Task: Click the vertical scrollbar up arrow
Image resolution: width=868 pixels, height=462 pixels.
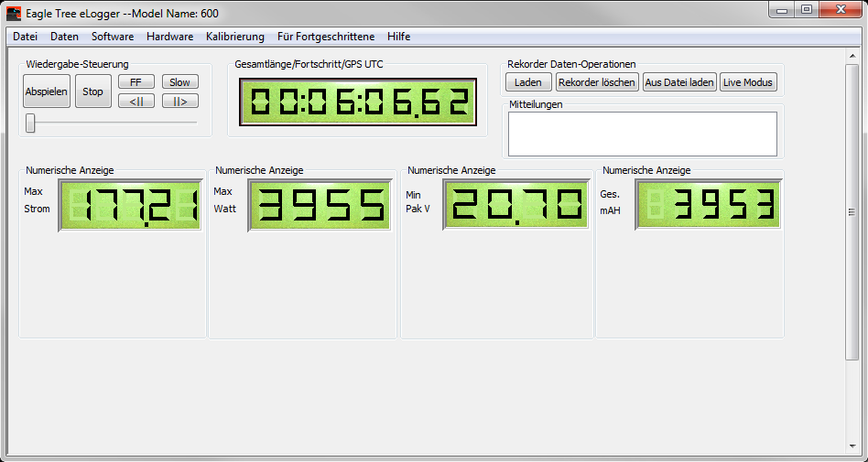Action: click(852, 55)
